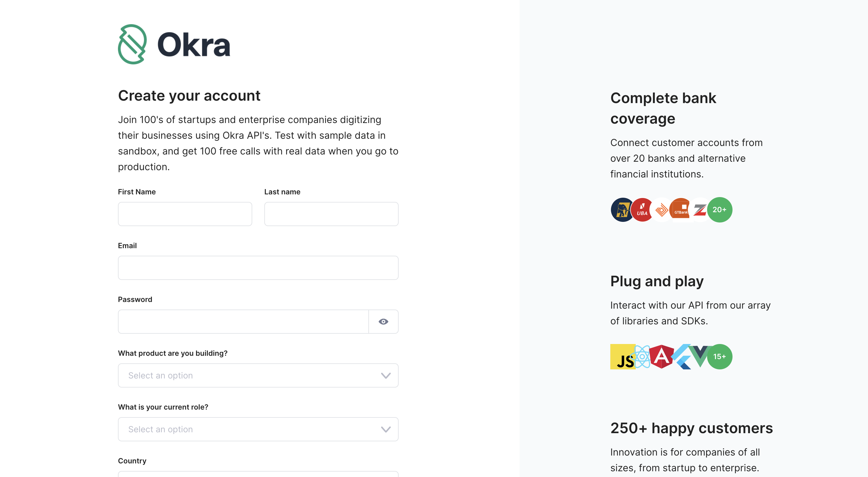Click the Okra logo
868x477 pixels.
point(174,44)
